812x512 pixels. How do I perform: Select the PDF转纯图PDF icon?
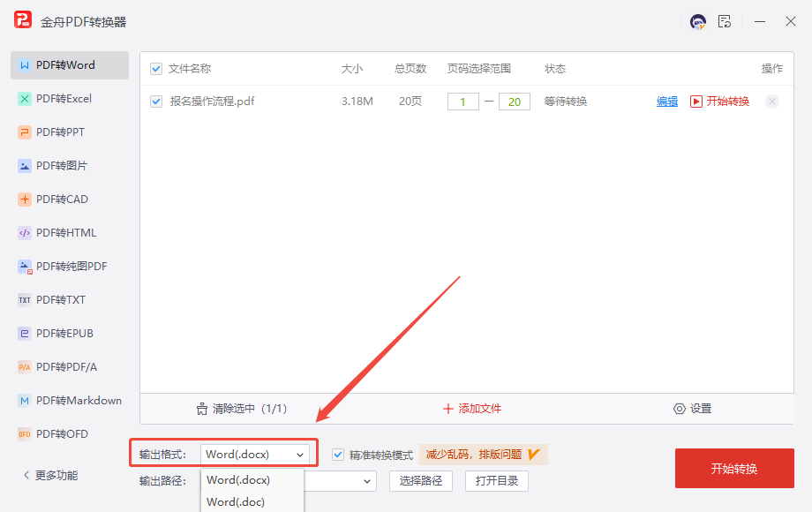[x=25, y=267]
